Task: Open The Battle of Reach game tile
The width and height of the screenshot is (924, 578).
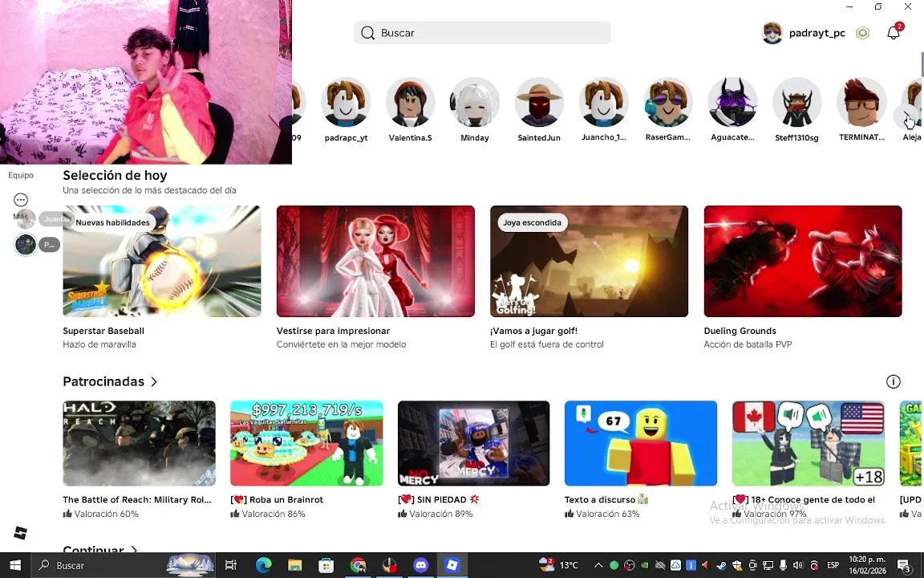Action: pyautogui.click(x=139, y=443)
